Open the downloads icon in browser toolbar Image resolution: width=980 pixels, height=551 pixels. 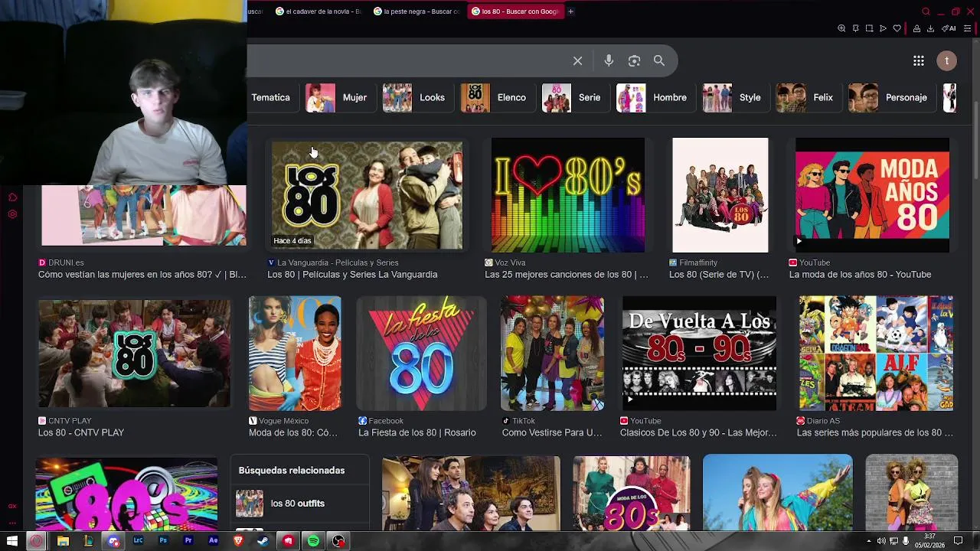[930, 28]
